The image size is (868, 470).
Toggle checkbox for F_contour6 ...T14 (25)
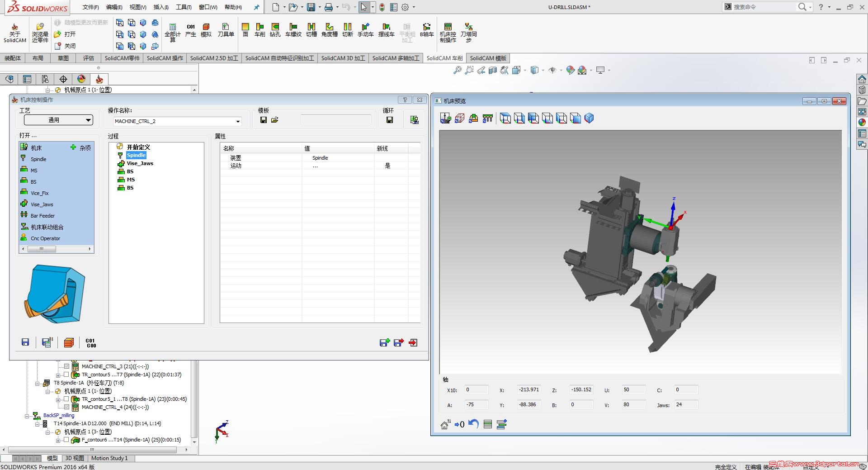(66, 440)
